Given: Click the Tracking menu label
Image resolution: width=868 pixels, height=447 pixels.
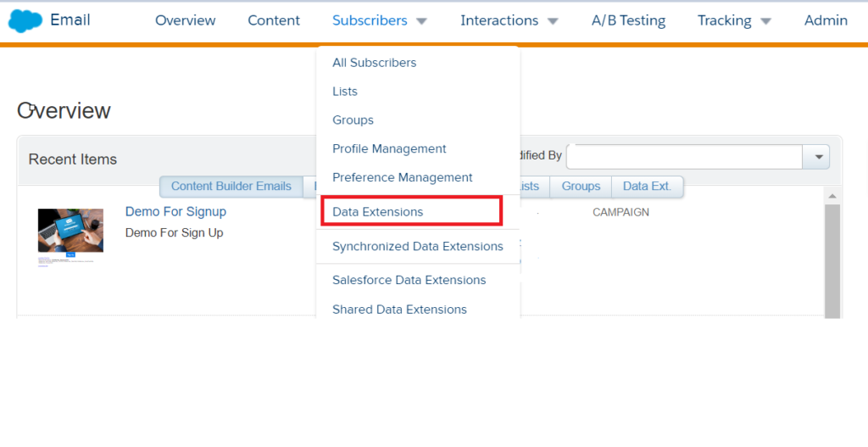Looking at the screenshot, I should click(x=724, y=20).
